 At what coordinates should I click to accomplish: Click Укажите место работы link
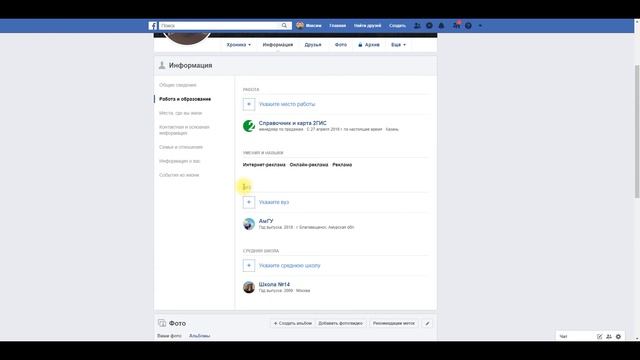point(287,104)
